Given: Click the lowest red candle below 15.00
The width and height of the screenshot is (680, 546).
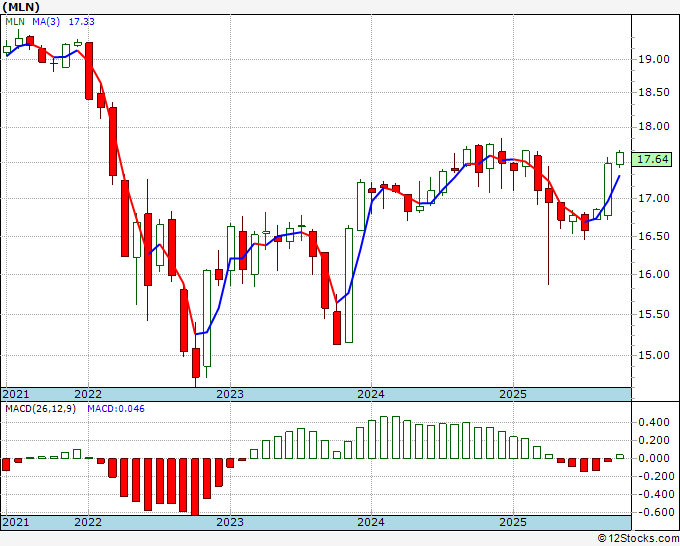Looking at the screenshot, I should point(196,362).
